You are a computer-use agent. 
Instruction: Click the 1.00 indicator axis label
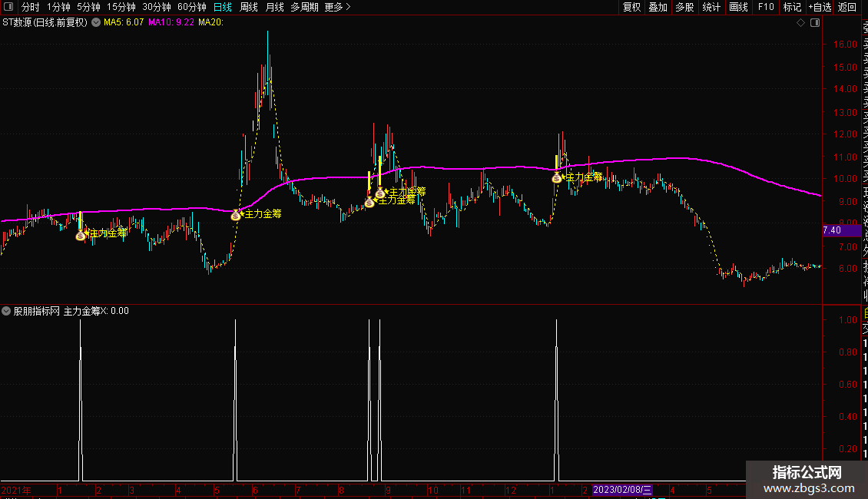click(847, 320)
